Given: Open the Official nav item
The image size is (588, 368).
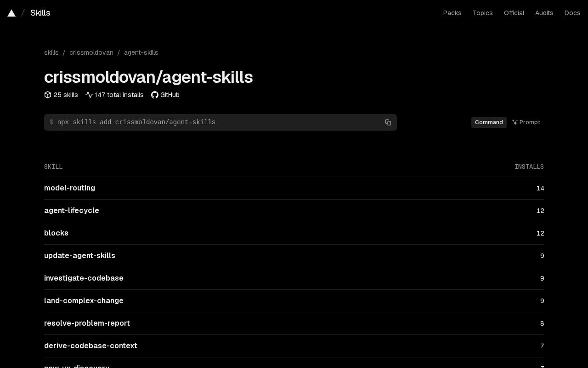Looking at the screenshot, I should pos(514,13).
